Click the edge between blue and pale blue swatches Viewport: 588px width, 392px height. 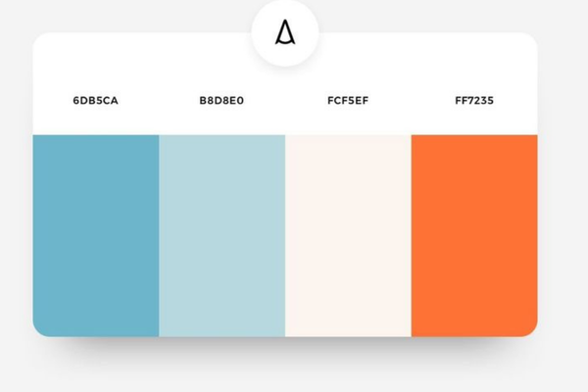coord(159,235)
